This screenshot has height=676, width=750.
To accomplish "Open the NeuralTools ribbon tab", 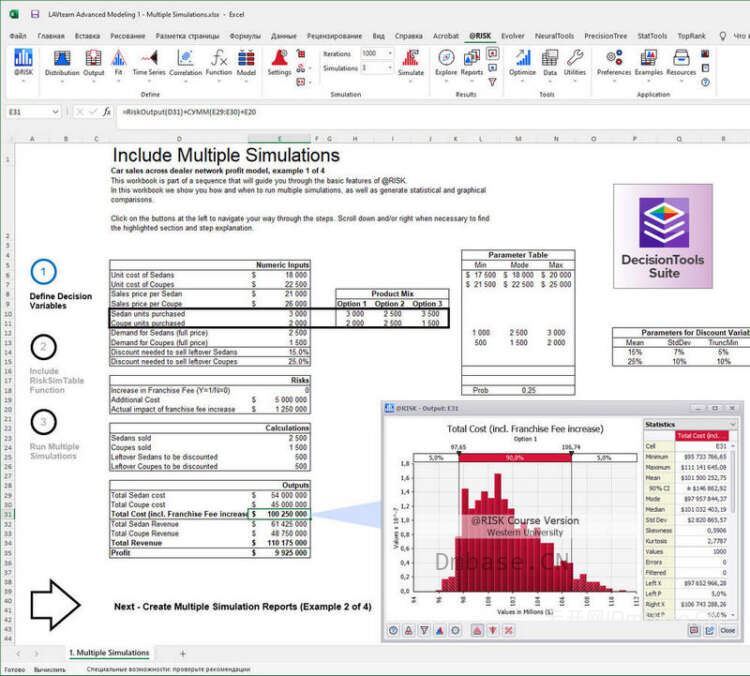I will pyautogui.click(x=554, y=36).
